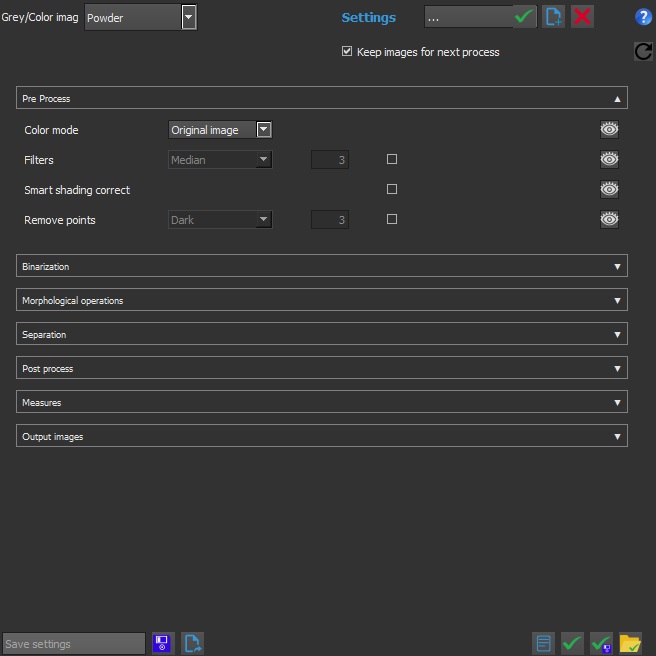Image resolution: width=656 pixels, height=656 pixels.
Task: Expand the Post process section
Action: click(x=322, y=368)
